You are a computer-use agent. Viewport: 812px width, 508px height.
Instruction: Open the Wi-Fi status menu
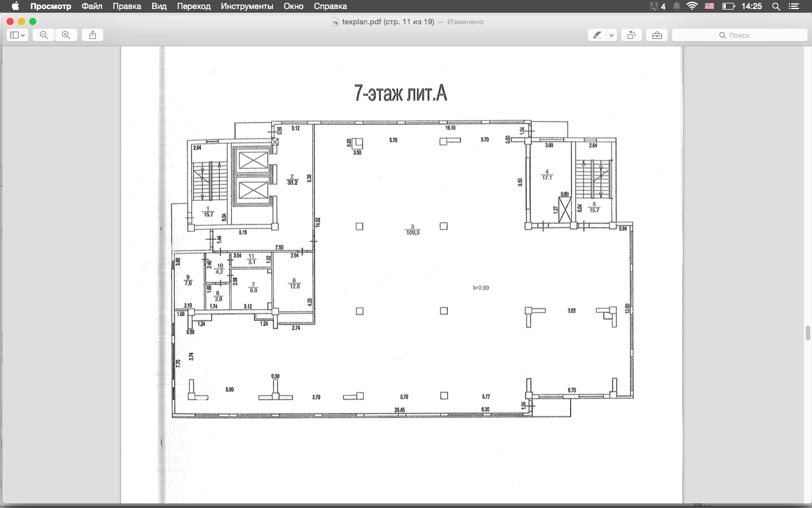pyautogui.click(x=692, y=6)
